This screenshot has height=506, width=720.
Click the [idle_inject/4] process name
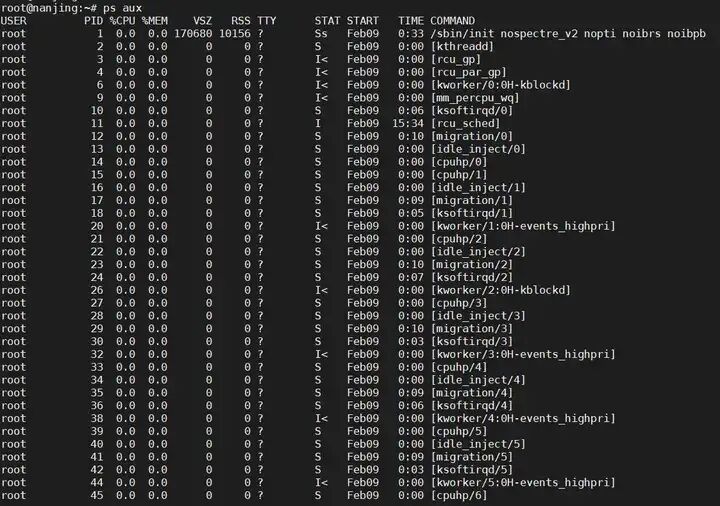tap(478, 380)
